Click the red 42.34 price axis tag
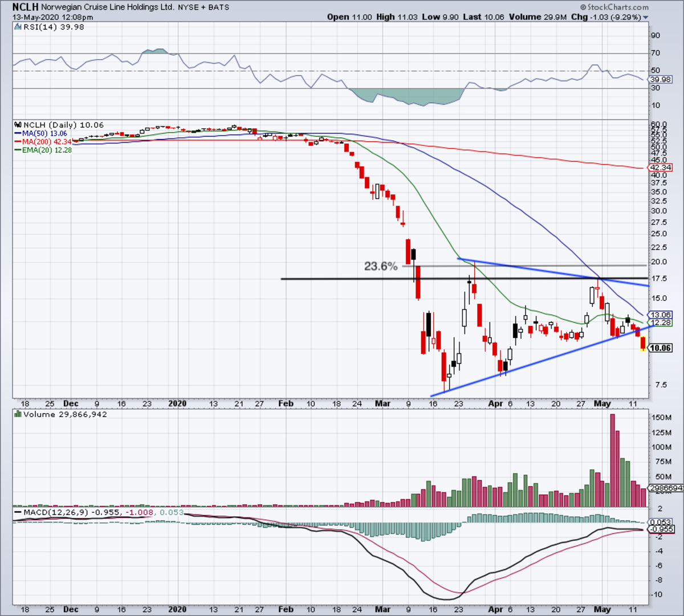This screenshot has height=616, width=684. [x=661, y=168]
